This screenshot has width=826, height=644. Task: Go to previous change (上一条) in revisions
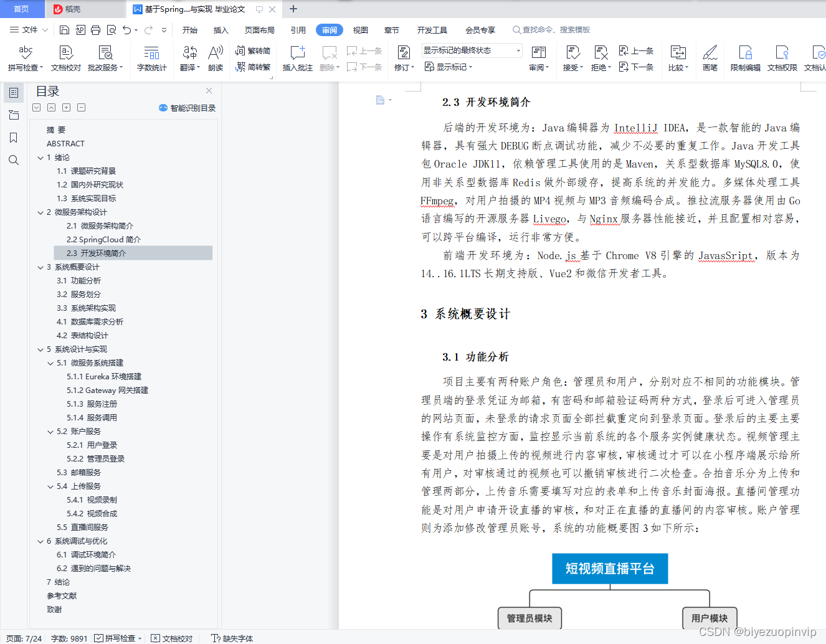636,50
